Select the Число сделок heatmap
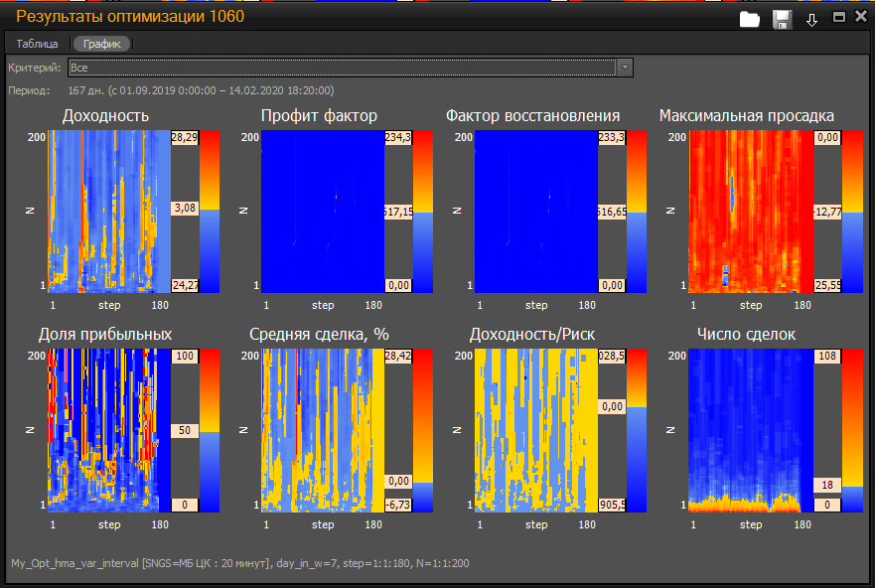The image size is (875, 588). point(750,429)
